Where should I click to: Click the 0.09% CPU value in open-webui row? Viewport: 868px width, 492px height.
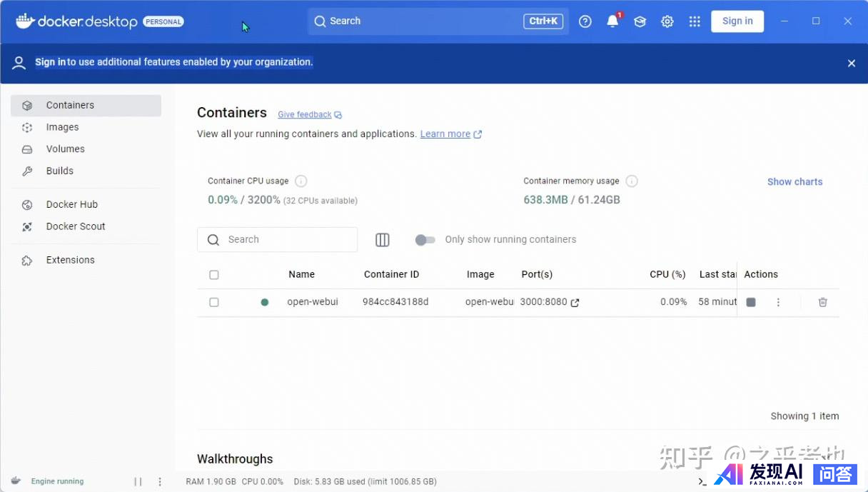point(673,303)
